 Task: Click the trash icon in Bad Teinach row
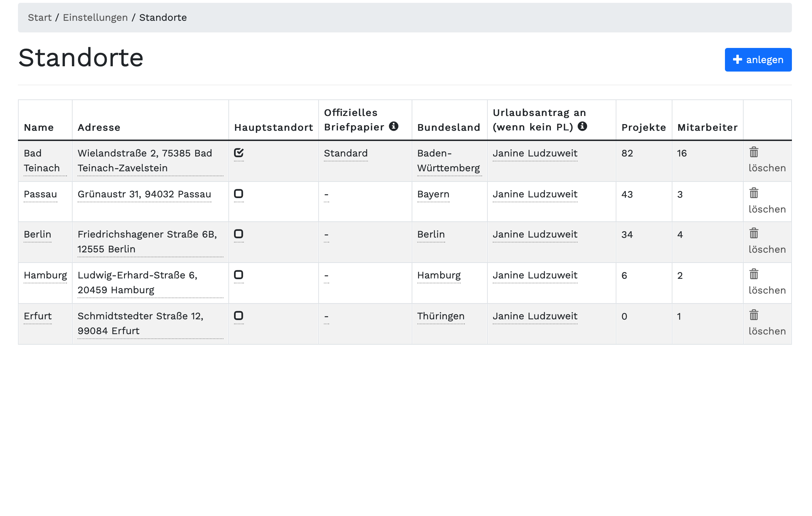click(753, 152)
